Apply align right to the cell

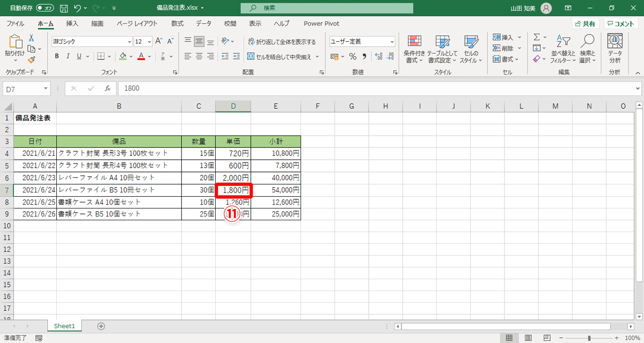[210, 56]
